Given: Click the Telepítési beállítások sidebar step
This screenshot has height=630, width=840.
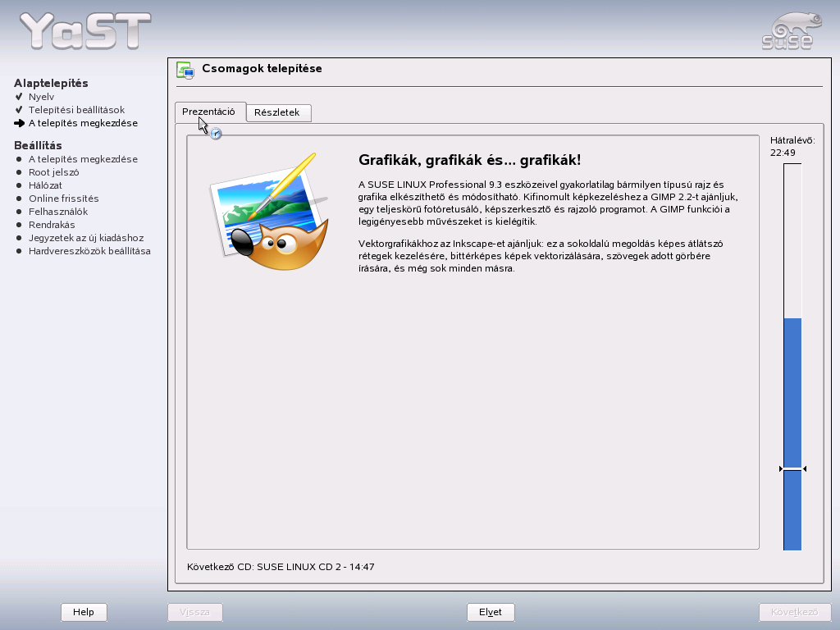Looking at the screenshot, I should click(76, 110).
